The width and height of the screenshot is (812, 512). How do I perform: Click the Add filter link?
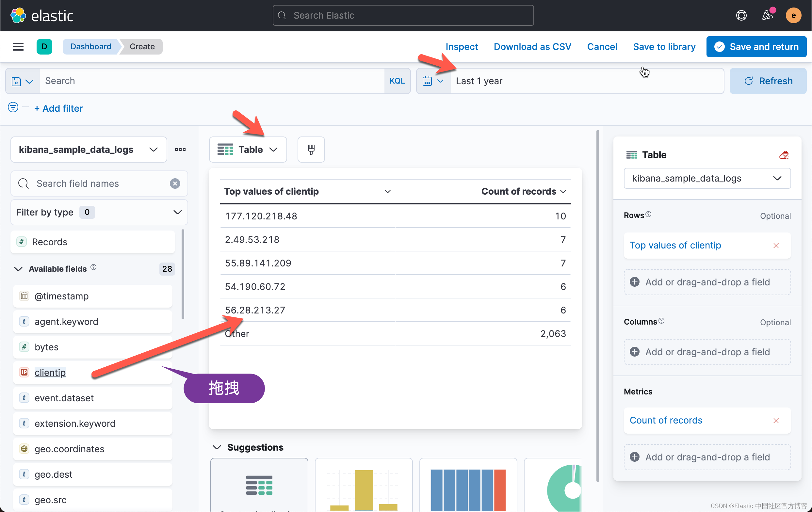59,108
